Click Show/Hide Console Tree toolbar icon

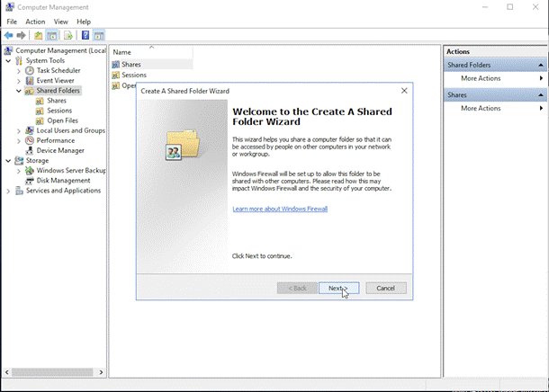tap(52, 35)
